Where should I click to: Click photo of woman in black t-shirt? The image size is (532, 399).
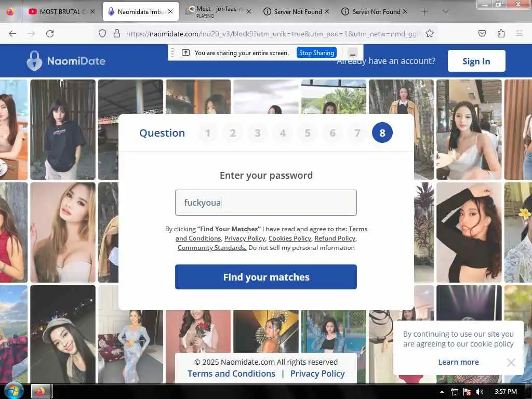[x=63, y=129]
